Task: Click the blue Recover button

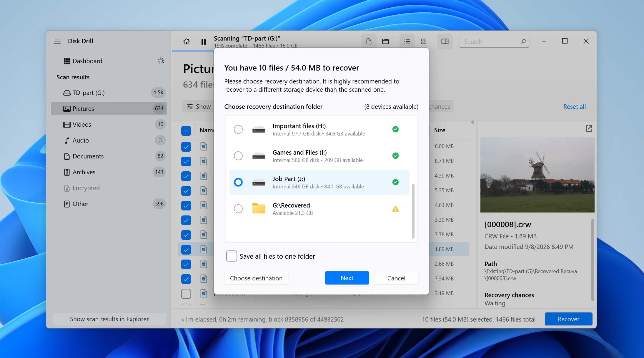Action: [x=568, y=319]
